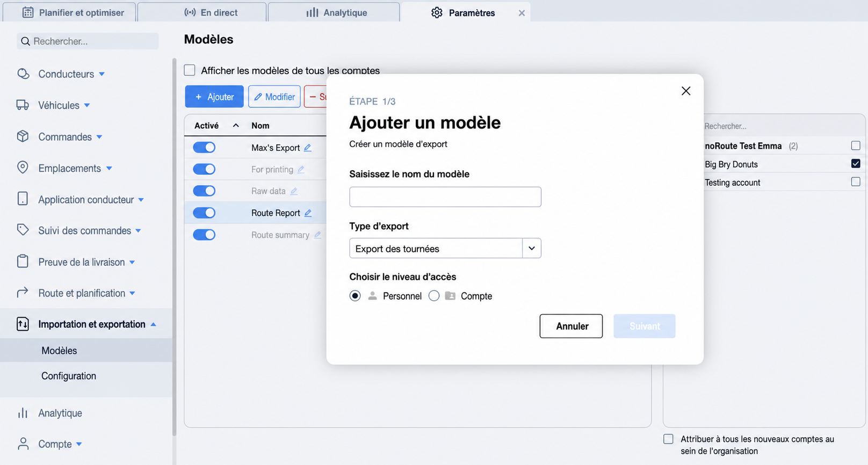
Task: Click the edit pencil next to Raw data
Action: pyautogui.click(x=294, y=191)
